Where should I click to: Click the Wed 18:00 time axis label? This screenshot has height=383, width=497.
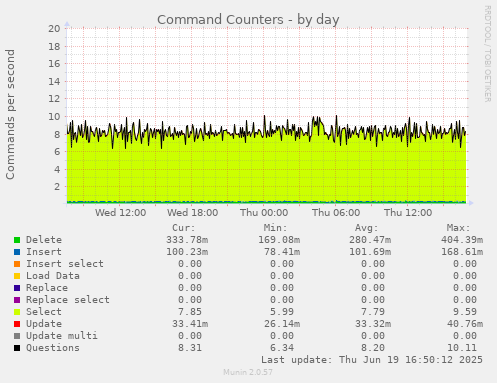point(192,213)
